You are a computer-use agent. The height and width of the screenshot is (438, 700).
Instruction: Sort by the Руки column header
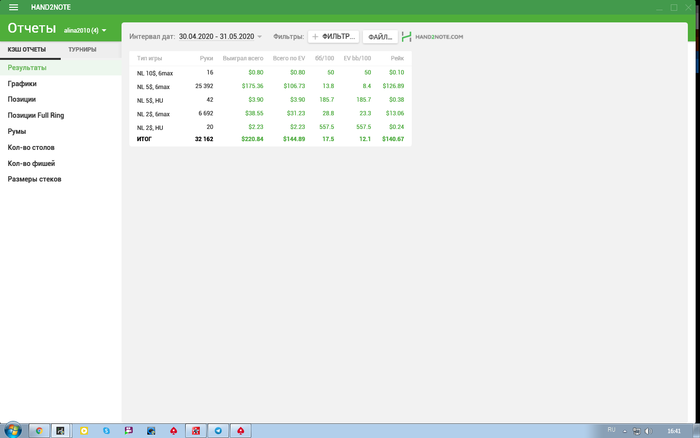click(x=206, y=58)
